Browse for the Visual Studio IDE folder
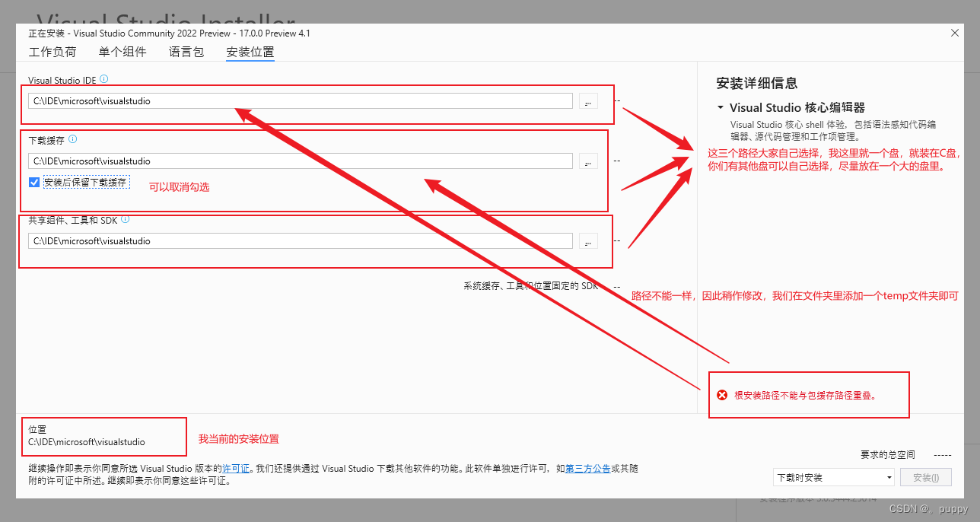980x522 pixels. point(588,100)
